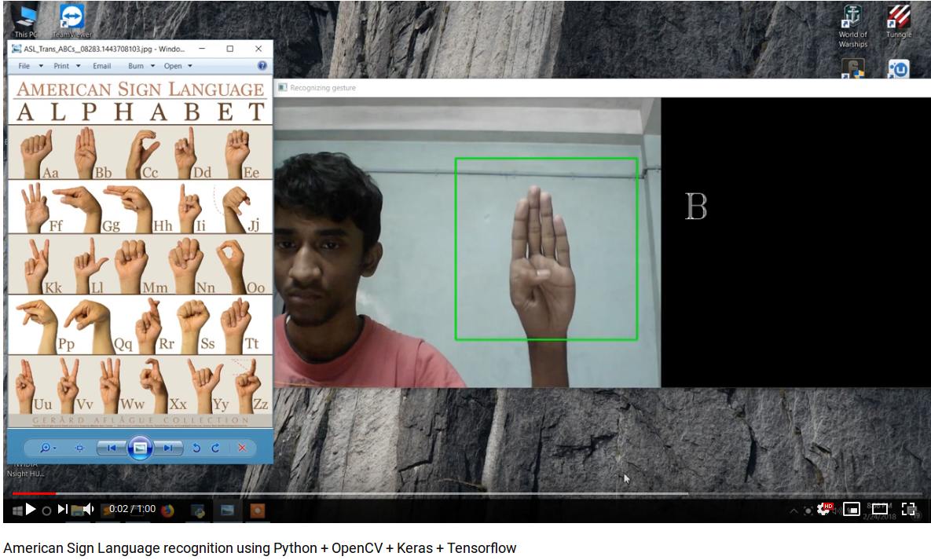The image size is (931, 560).
Task: Rotate the ASL image clockwise
Action: click(x=214, y=447)
